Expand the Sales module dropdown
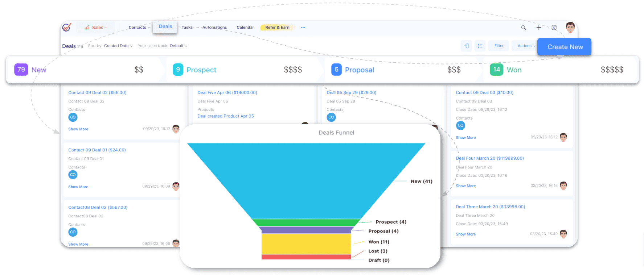 tap(96, 28)
